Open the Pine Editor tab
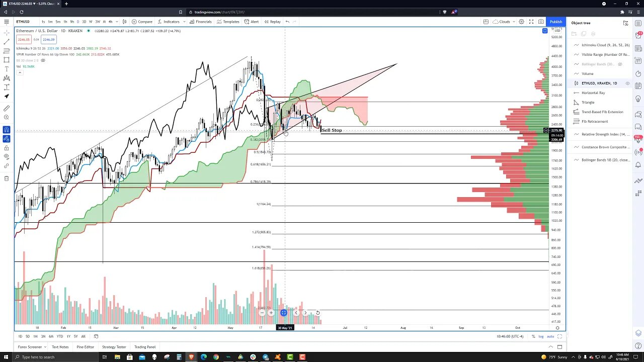Image resolution: width=644 pixels, height=362 pixels. click(x=85, y=347)
